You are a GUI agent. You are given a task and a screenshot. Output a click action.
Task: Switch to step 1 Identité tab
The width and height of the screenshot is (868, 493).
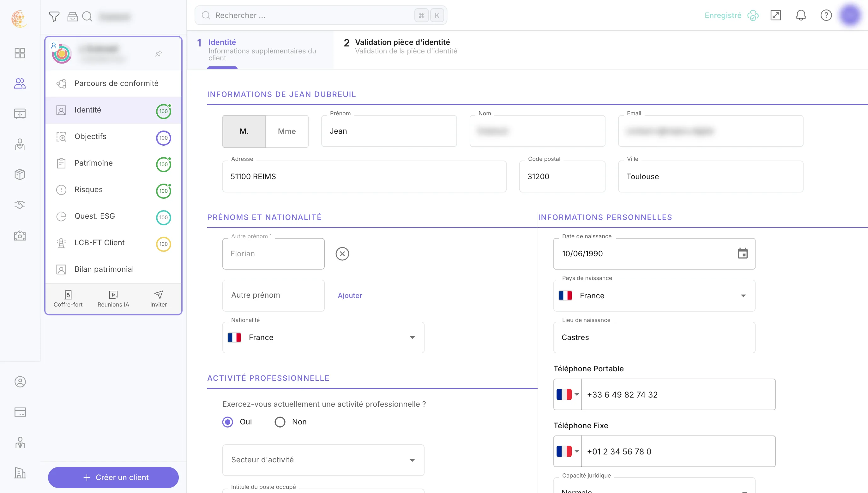[x=260, y=50]
